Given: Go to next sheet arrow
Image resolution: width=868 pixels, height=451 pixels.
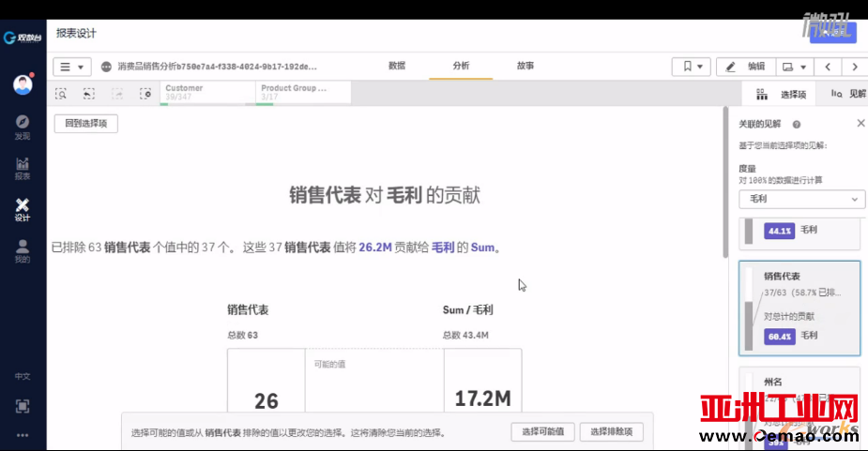Looking at the screenshot, I should click(855, 67).
